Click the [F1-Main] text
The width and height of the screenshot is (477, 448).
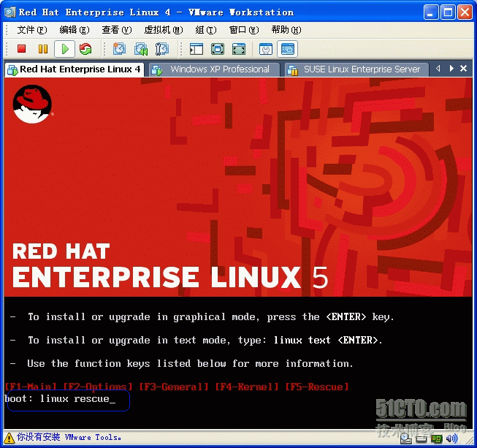point(31,387)
